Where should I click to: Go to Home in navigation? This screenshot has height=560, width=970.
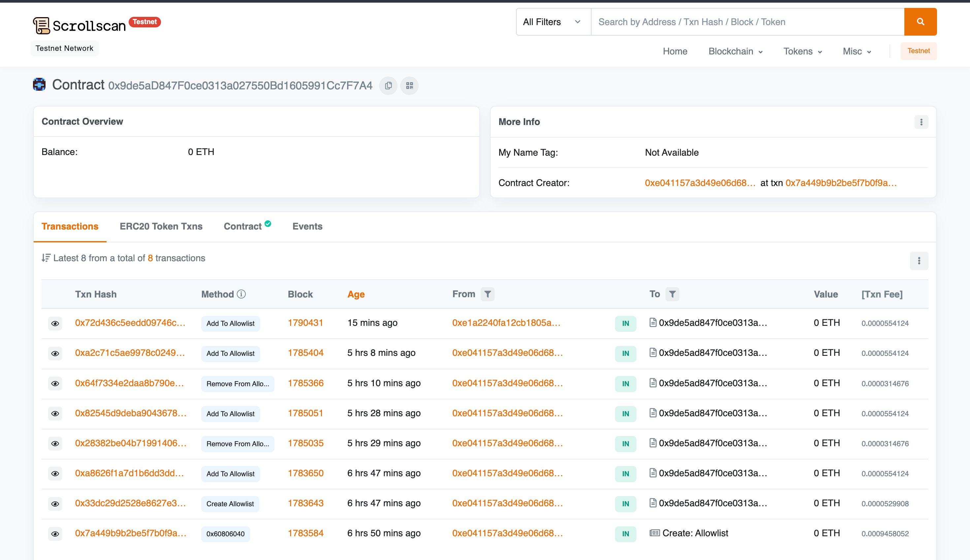[x=675, y=51]
